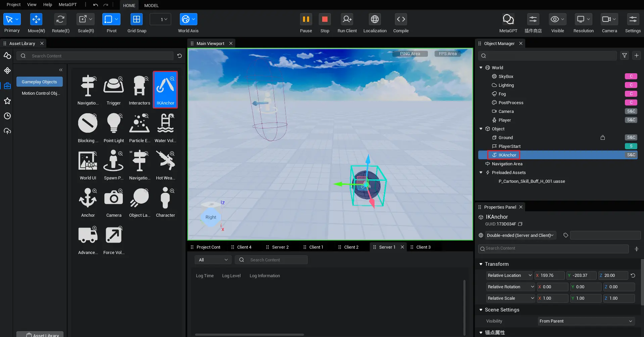This screenshot has height=337, width=644.
Task: Select the Character asset icon
Action: (x=165, y=197)
